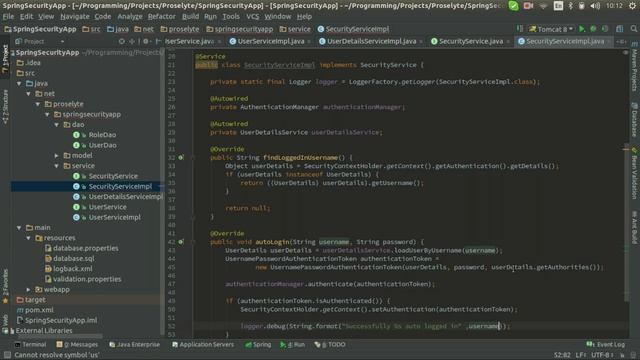The image size is (640, 360).
Task: Open the Tomcat 8 run configuration dropdown
Action: coord(551,29)
